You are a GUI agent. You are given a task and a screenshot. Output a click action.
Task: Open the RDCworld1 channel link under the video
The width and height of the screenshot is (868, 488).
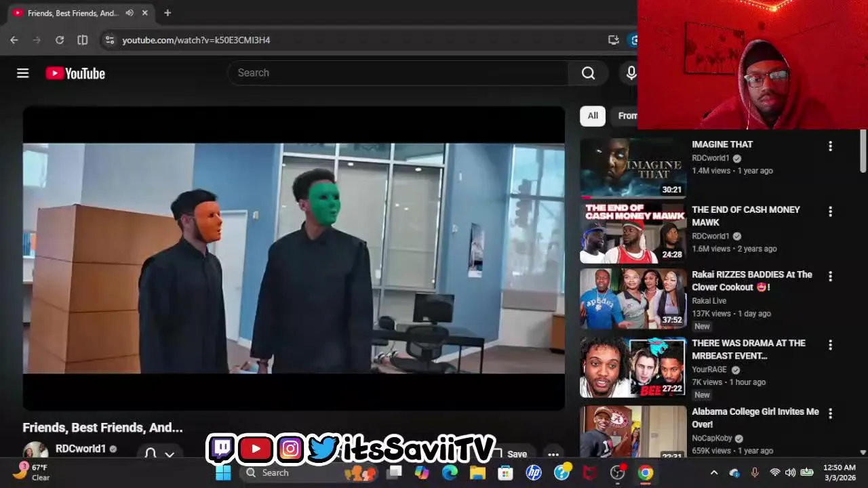[81, 449]
